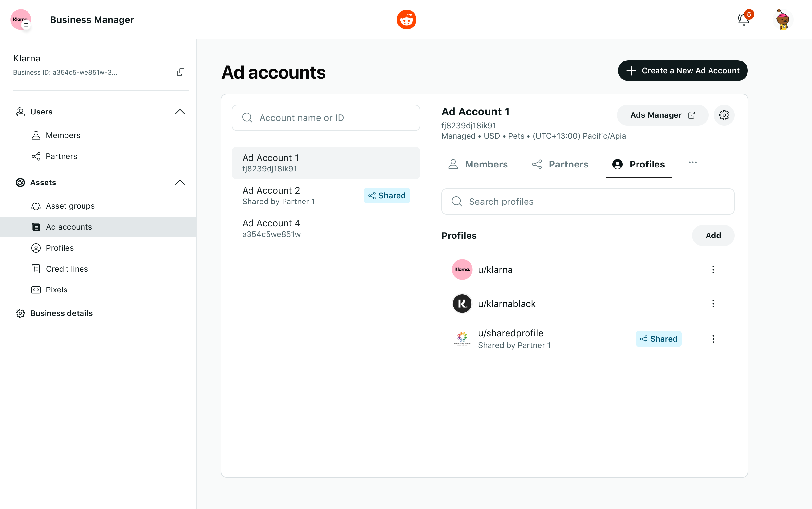Click the u/sharedprofile name

(x=510, y=333)
